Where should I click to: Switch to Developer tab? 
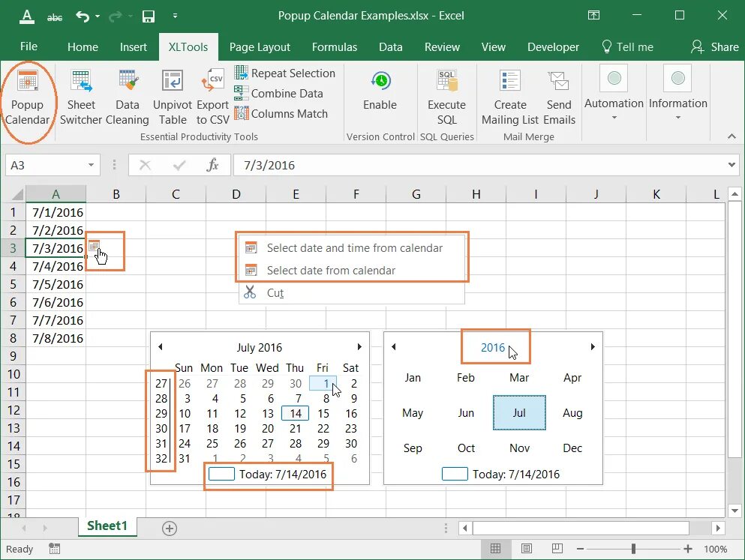click(553, 47)
